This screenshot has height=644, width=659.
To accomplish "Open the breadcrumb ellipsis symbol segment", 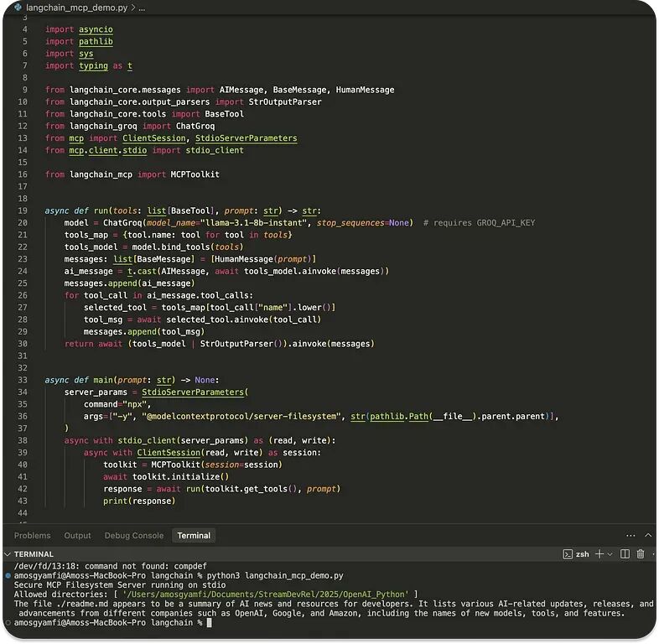I will click(142, 8).
